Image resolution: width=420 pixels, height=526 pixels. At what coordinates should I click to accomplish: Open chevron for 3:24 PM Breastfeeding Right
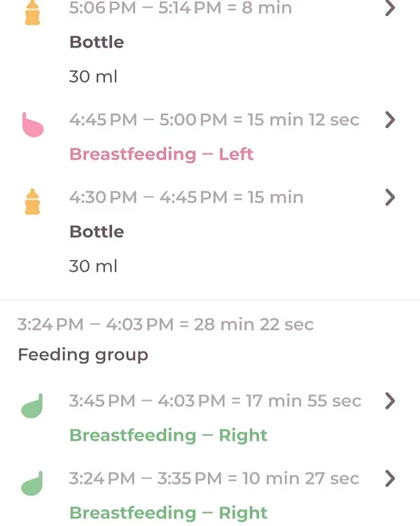pyautogui.click(x=390, y=478)
